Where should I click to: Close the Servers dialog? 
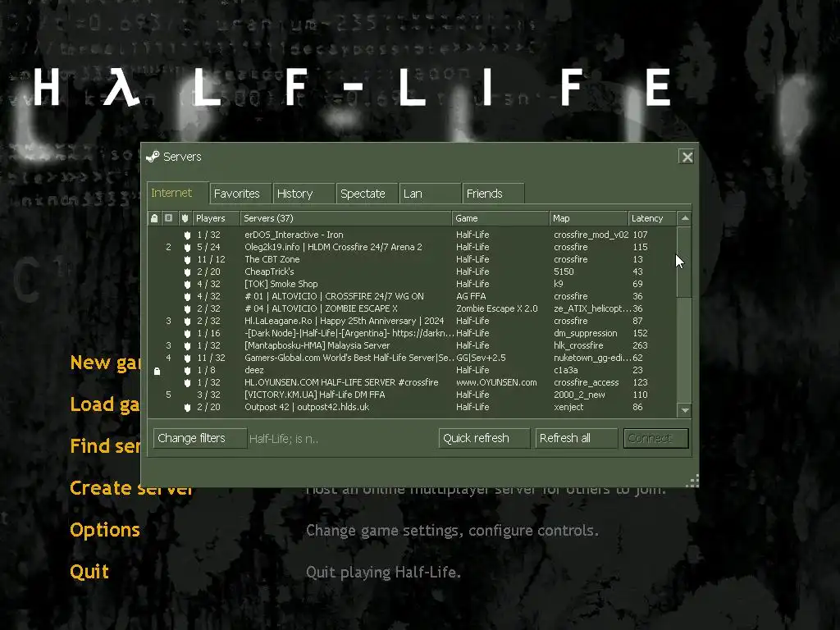687,157
